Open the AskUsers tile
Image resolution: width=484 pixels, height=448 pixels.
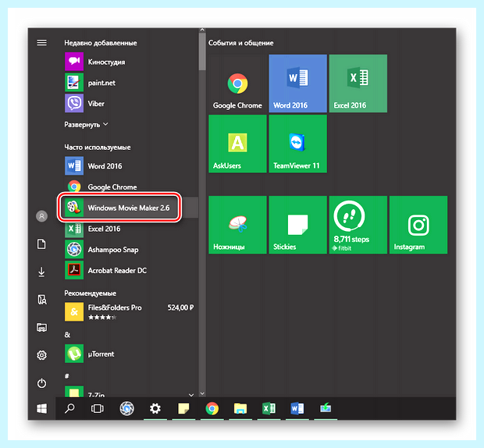tap(237, 144)
